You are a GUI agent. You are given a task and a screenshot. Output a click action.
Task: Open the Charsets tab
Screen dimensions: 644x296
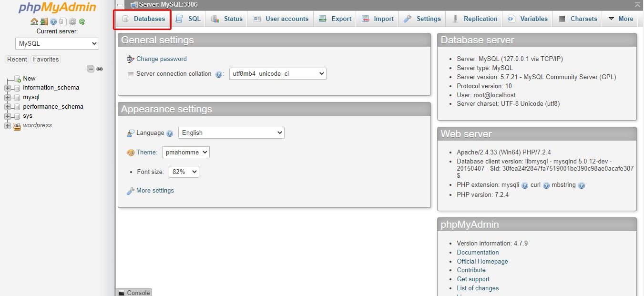click(x=578, y=19)
